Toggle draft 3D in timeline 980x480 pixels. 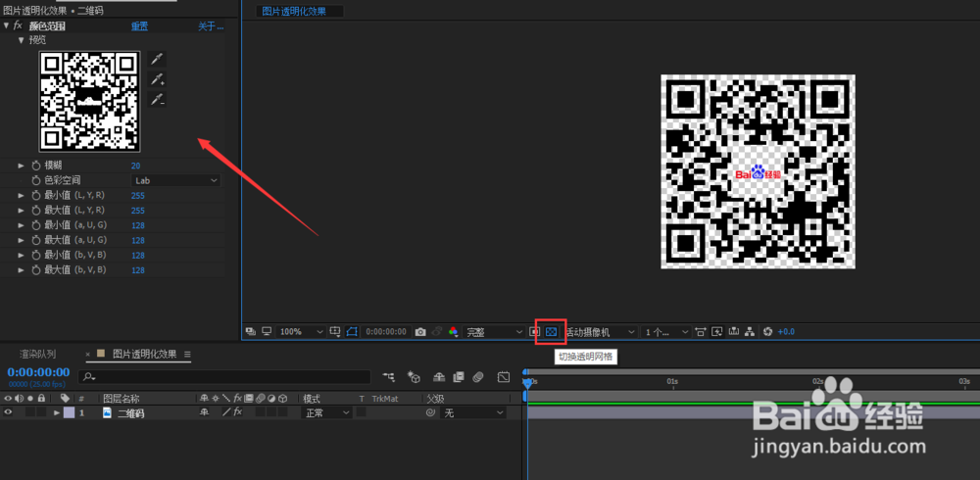[414, 377]
